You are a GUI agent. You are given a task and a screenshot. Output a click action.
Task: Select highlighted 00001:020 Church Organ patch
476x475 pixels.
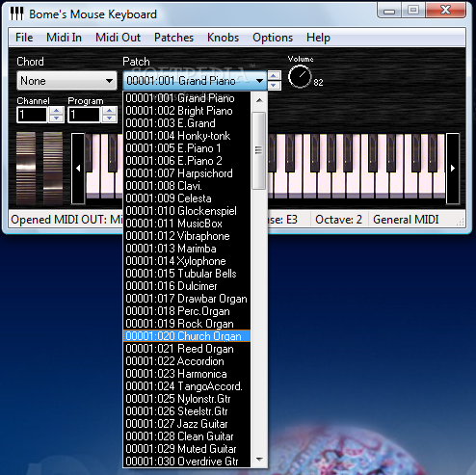187,336
